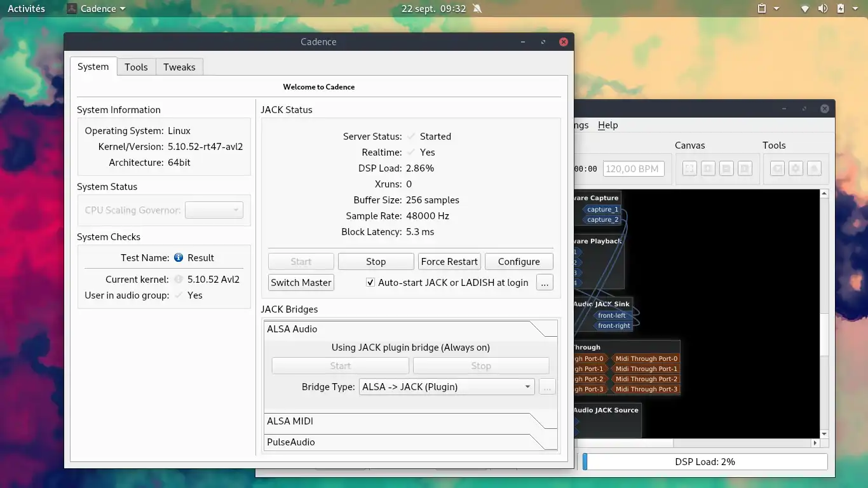This screenshot has width=868, height=488.
Task: Open the Bridge Type dropdown
Action: [x=447, y=386]
